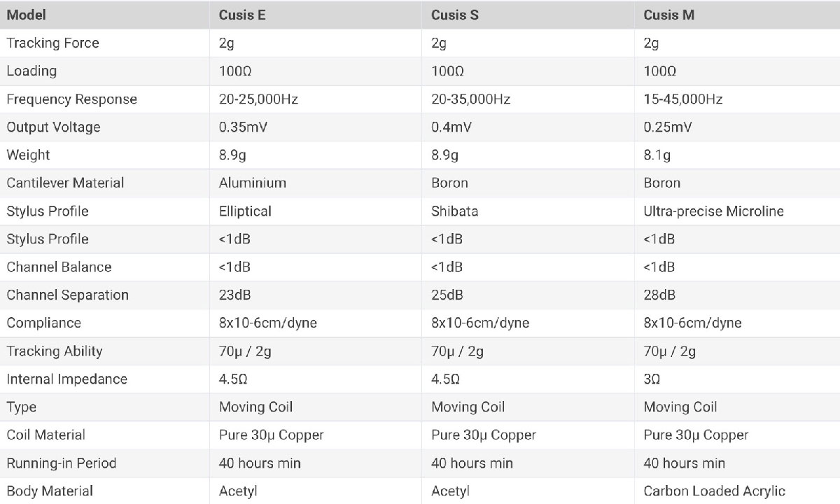The height and width of the screenshot is (504, 840).
Task: Select the Aluminium cell
Action: coord(253,183)
